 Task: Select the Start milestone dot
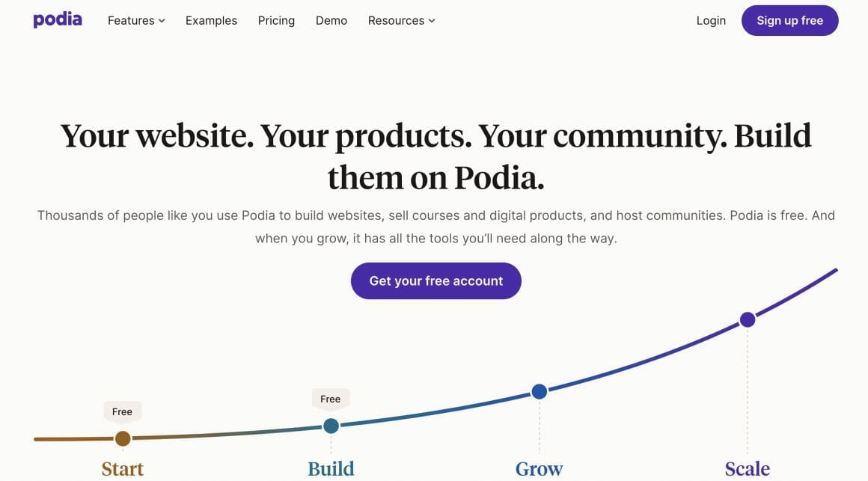click(122, 438)
